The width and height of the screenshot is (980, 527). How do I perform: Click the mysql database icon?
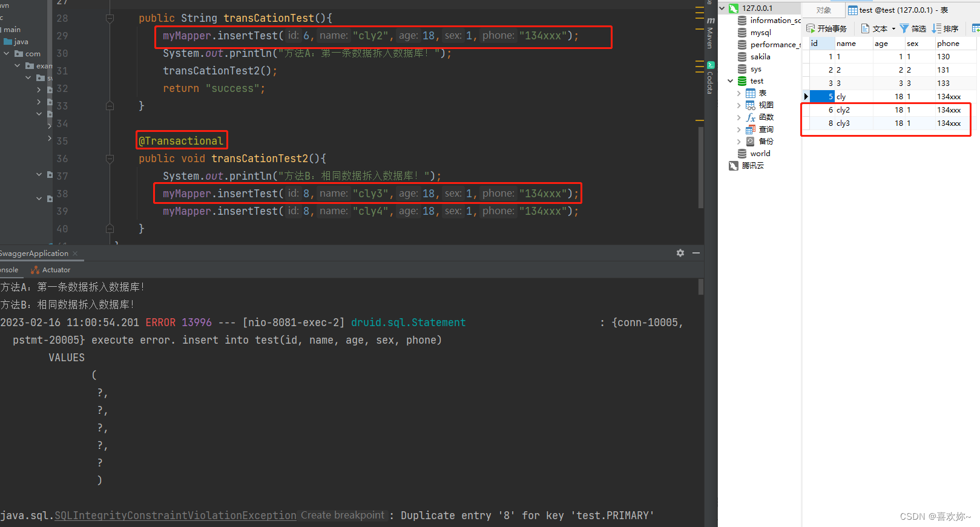[x=742, y=33]
